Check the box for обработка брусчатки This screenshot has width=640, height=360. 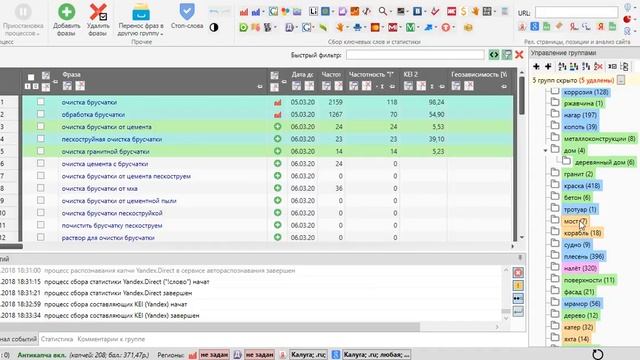(x=40, y=114)
